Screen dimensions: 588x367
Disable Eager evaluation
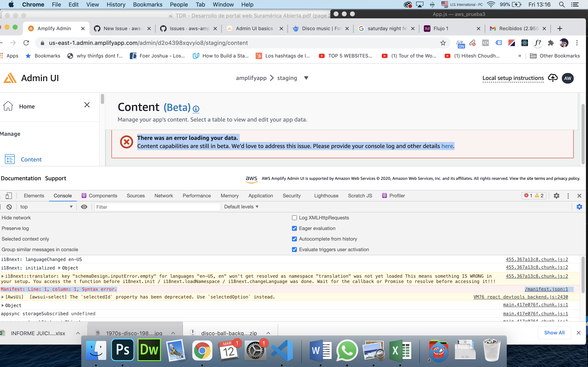pos(294,228)
